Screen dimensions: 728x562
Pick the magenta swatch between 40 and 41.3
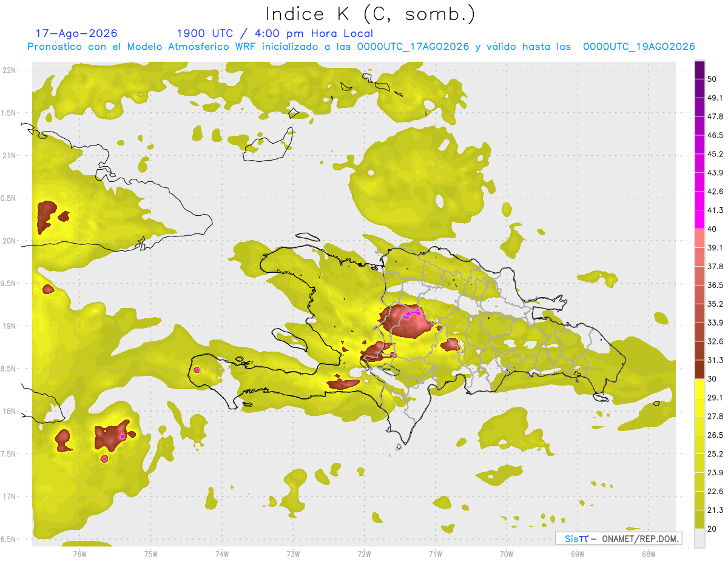tap(699, 219)
